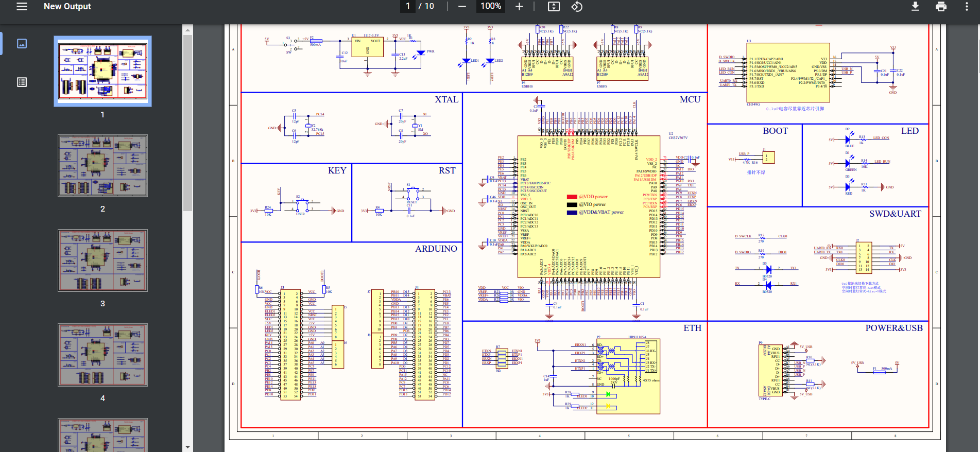
Task: Print the document
Action: [x=941, y=7]
